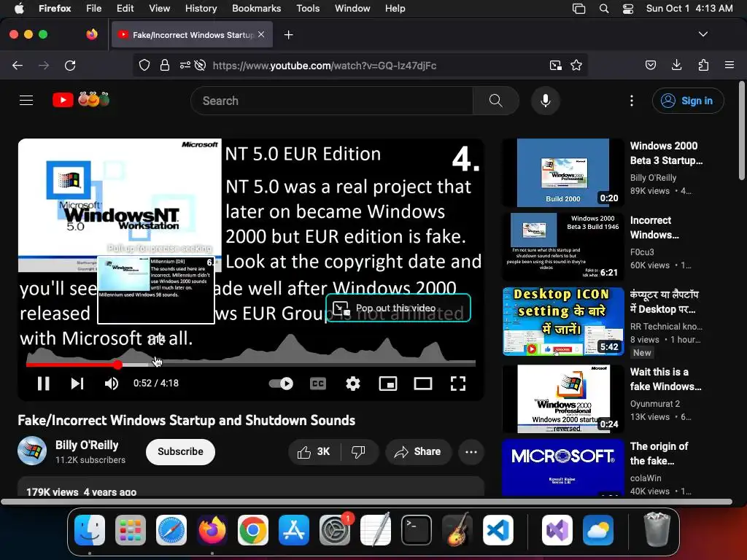Subscribe to Billy O'Reilly
This screenshot has height=560, width=747.
[181, 451]
